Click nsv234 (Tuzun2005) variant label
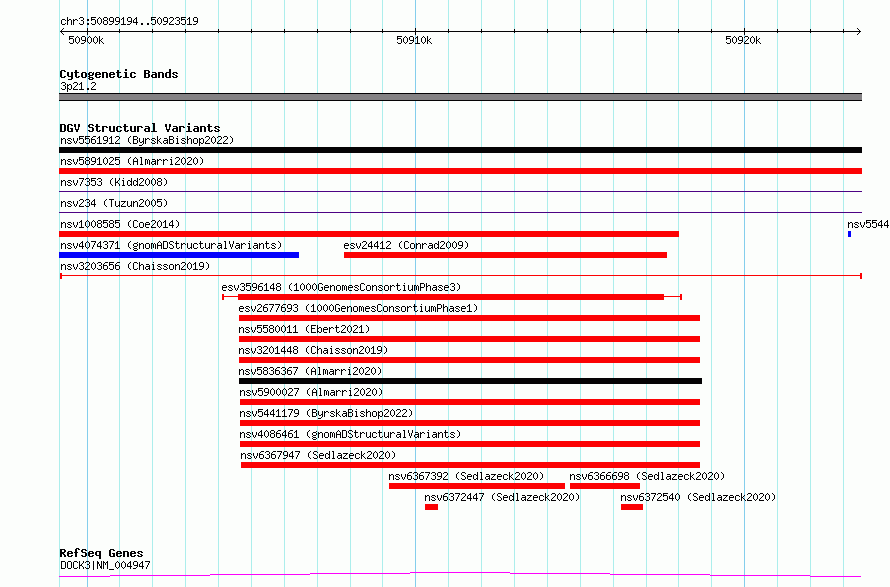This screenshot has width=890, height=587. click(114, 203)
